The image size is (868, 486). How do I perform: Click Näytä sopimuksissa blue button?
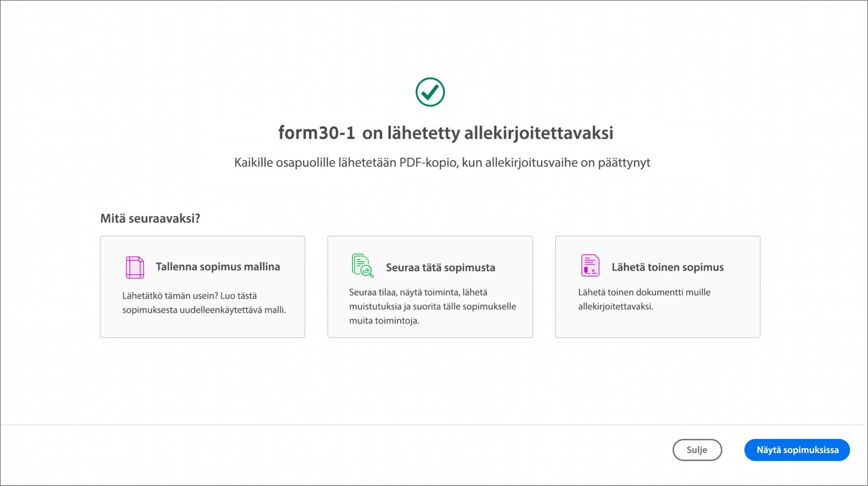click(797, 450)
